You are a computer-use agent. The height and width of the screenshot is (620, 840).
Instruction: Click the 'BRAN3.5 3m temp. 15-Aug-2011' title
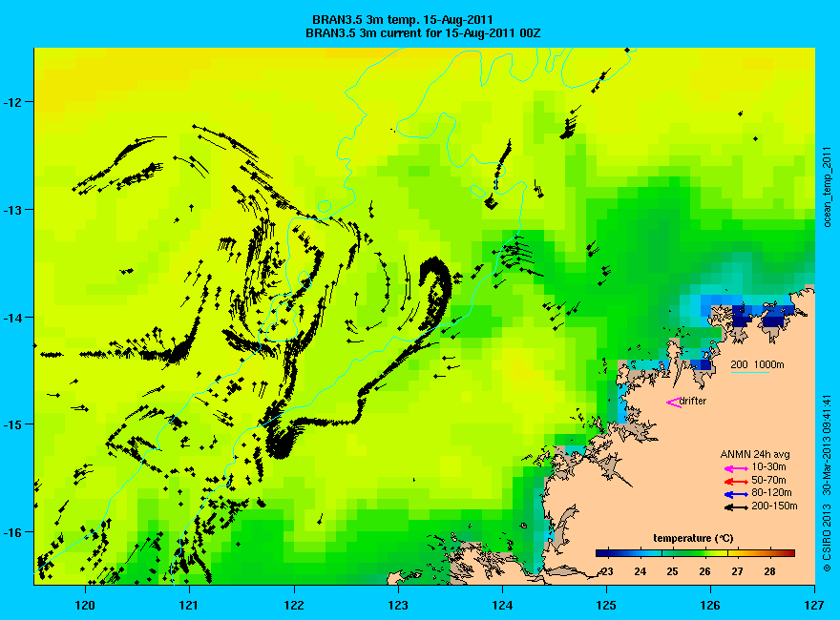pyautogui.click(x=402, y=20)
